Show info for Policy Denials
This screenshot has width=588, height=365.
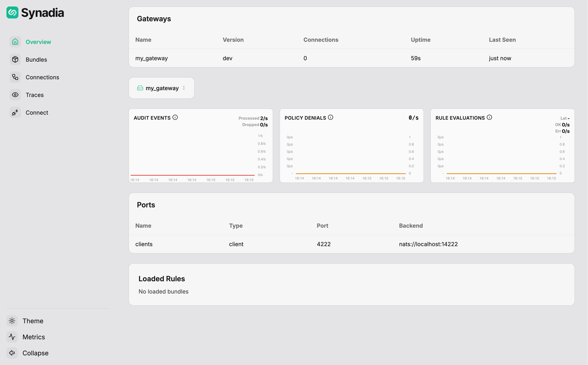pyautogui.click(x=331, y=117)
